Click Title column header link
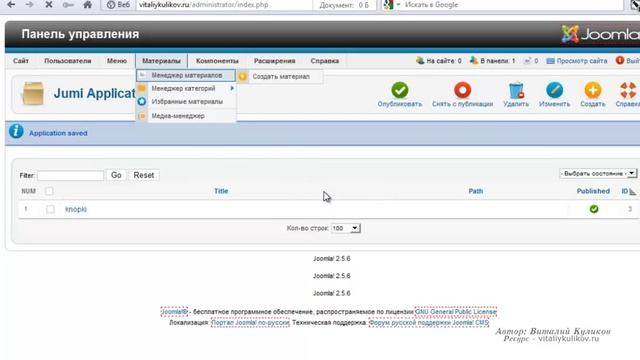640x360 pixels. [221, 191]
